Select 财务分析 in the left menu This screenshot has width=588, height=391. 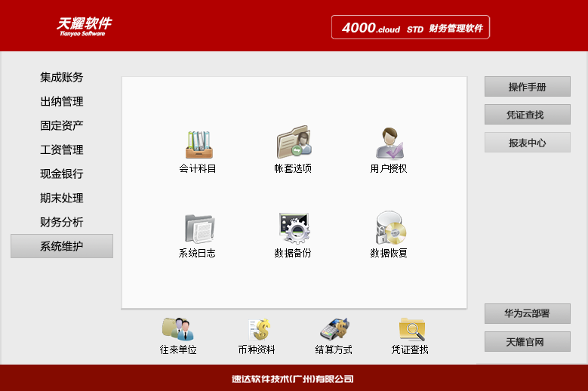61,222
